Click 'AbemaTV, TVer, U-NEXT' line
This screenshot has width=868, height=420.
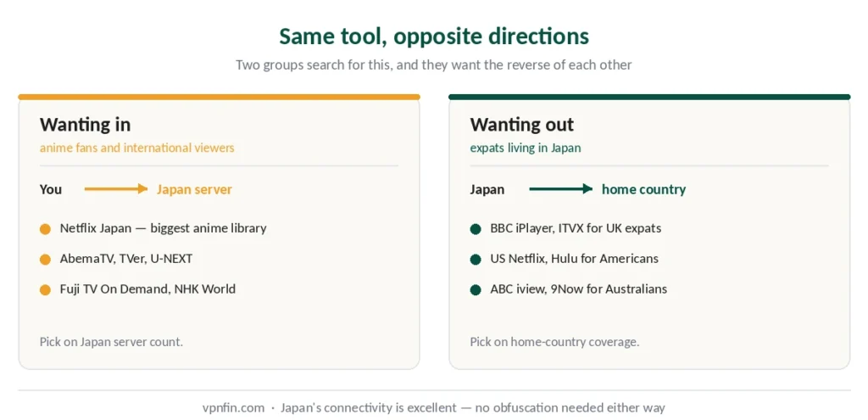point(126,258)
